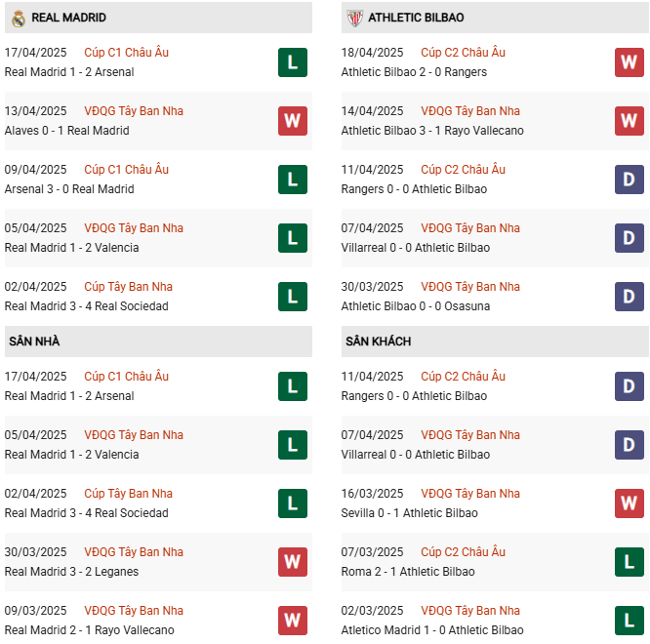Open the Alaves 0 - 1 Real Madrid match

[68, 131]
